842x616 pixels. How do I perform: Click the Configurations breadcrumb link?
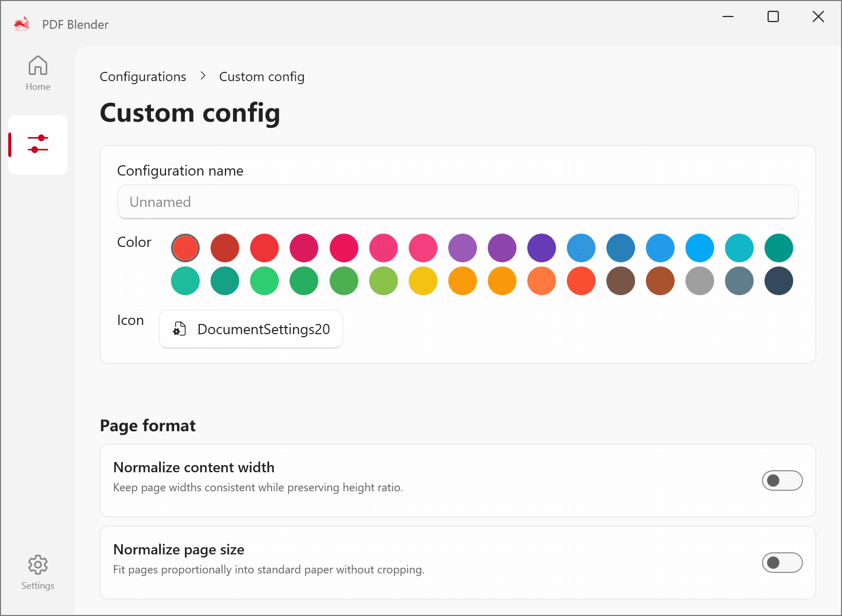(143, 76)
